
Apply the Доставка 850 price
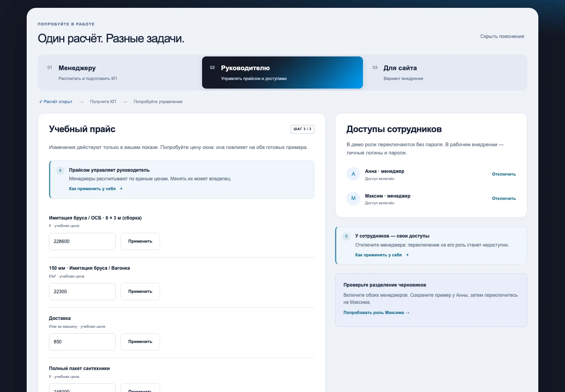140,342
